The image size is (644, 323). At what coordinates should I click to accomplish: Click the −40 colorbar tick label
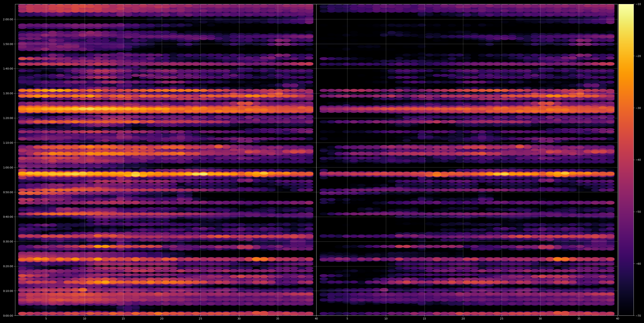click(638, 160)
